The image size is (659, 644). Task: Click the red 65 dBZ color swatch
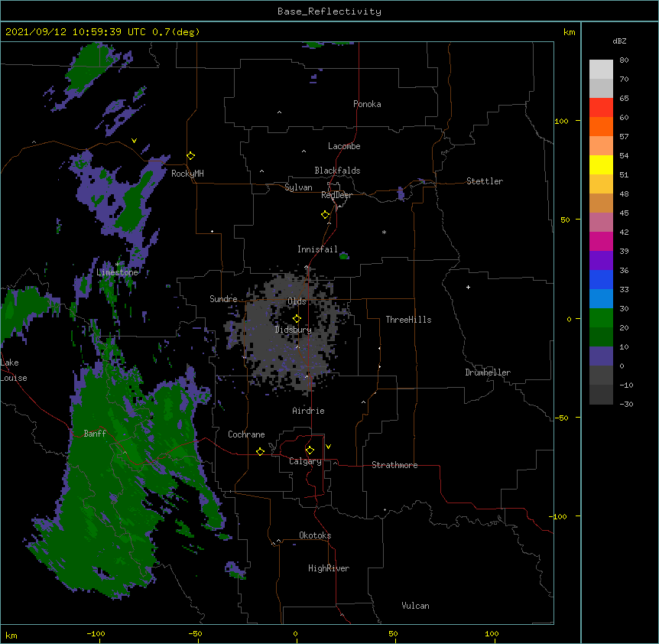click(601, 107)
